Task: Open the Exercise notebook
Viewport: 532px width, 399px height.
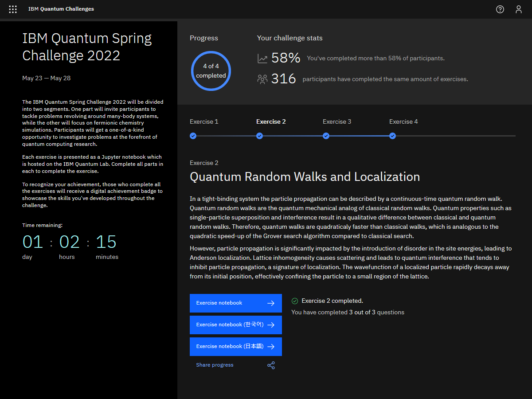Action: click(236, 303)
